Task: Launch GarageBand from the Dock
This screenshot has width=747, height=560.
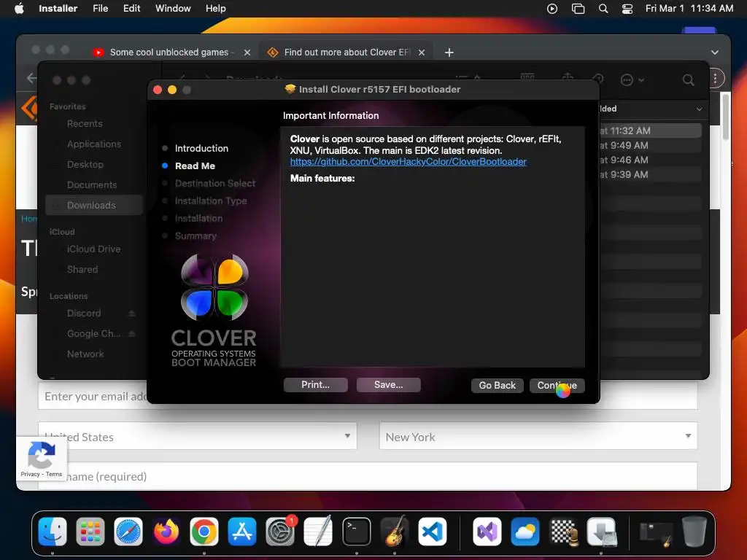Action: point(395,532)
